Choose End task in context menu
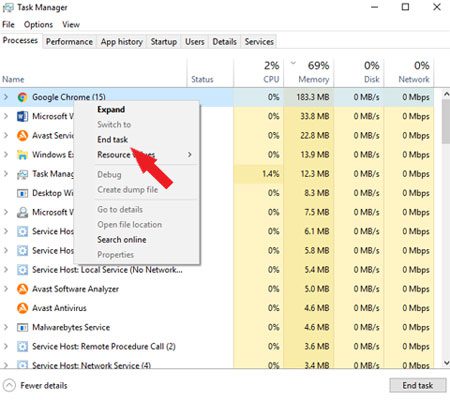The height and width of the screenshot is (400, 450). point(112,140)
